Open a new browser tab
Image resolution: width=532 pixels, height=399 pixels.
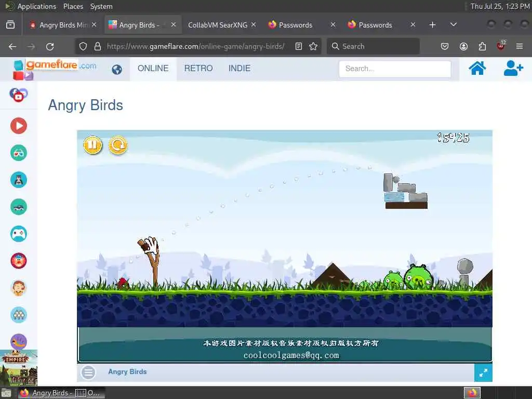[432, 25]
